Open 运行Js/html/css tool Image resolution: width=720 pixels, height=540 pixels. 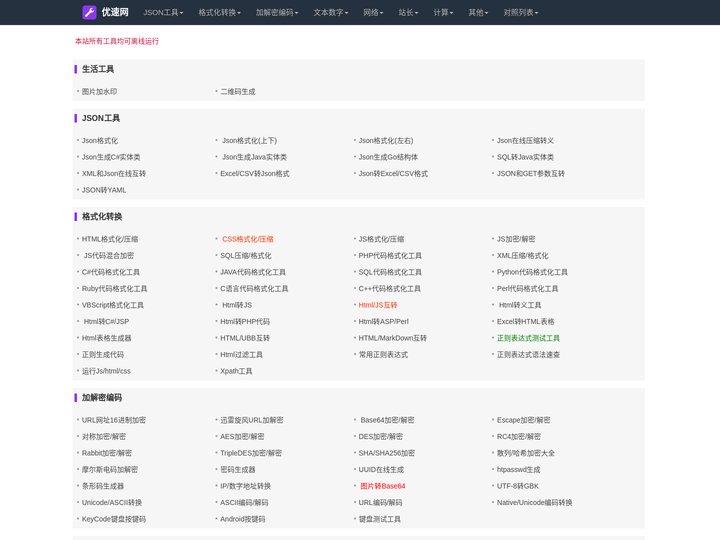(106, 371)
